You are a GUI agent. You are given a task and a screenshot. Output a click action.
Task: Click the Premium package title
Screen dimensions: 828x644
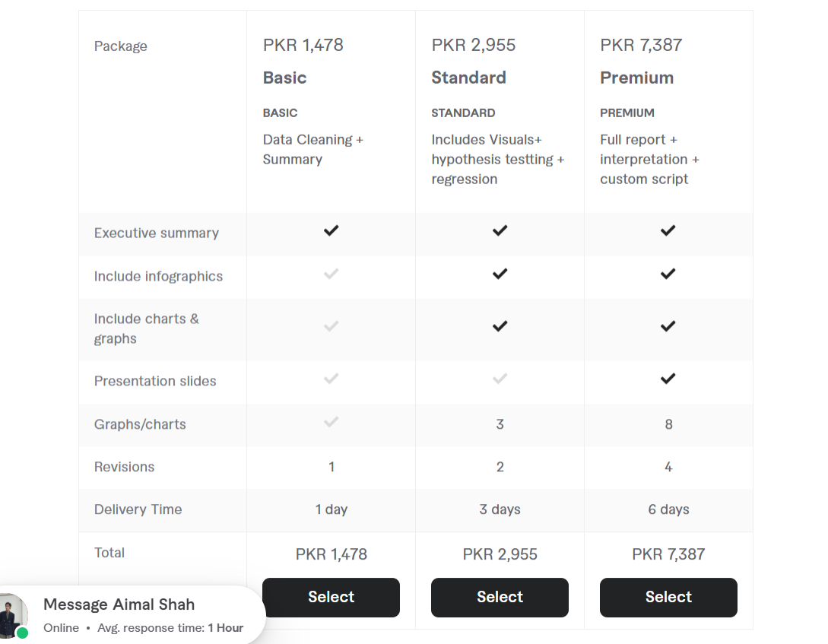click(636, 78)
